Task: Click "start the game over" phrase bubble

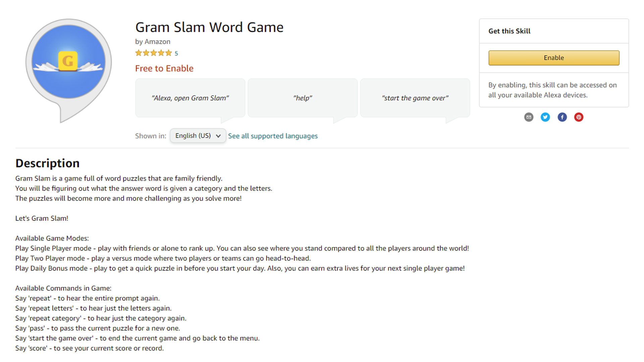Action: (415, 98)
